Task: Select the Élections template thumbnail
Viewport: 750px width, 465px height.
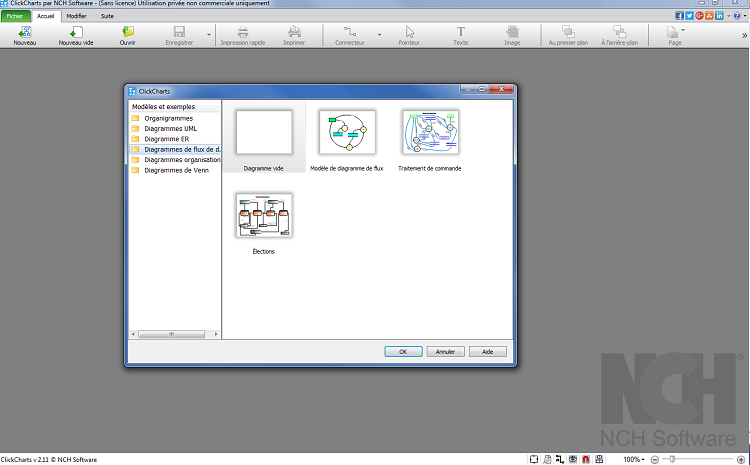Action: point(264,215)
